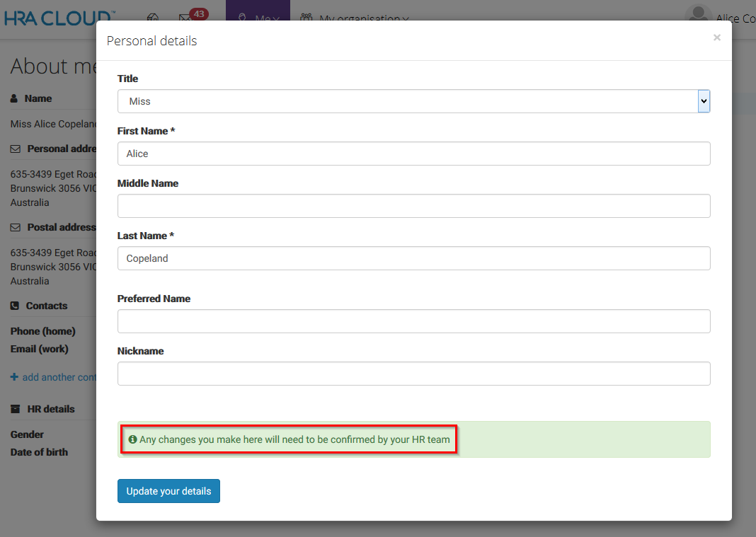Click the messages envelope icon with badge 43
This screenshot has height=537, width=756.
pyautogui.click(x=185, y=18)
